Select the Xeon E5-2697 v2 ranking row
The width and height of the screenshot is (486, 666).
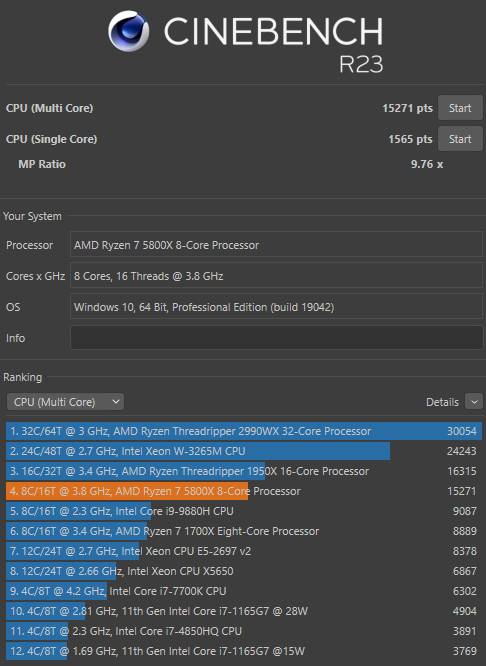[x=244, y=551]
